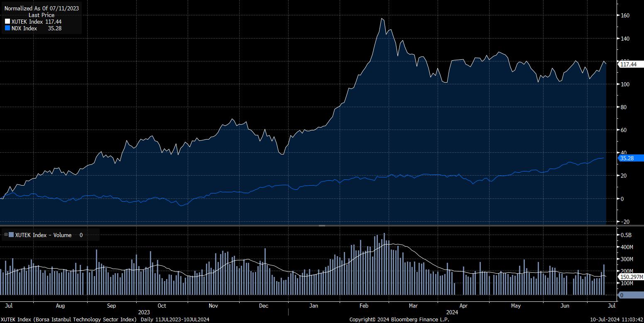This screenshot has height=323, width=644.
Task: Click the 0.5B volume axis label
Action: [627, 235]
